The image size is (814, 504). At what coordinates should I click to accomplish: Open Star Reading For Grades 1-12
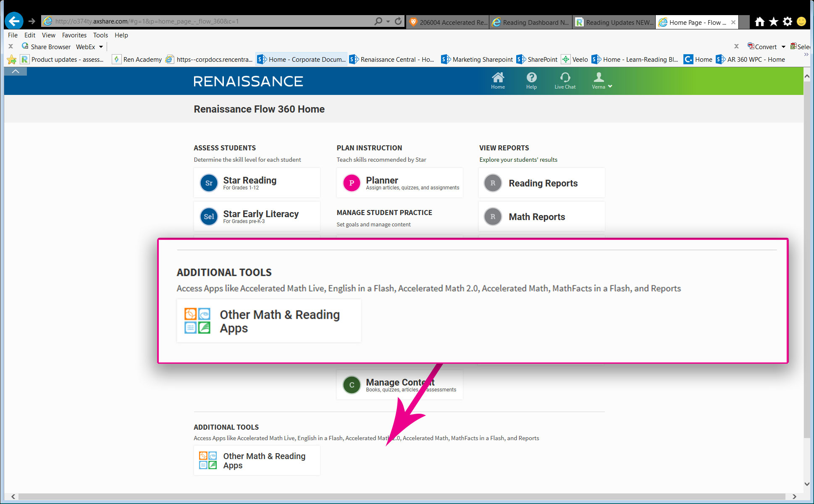pyautogui.click(x=257, y=183)
